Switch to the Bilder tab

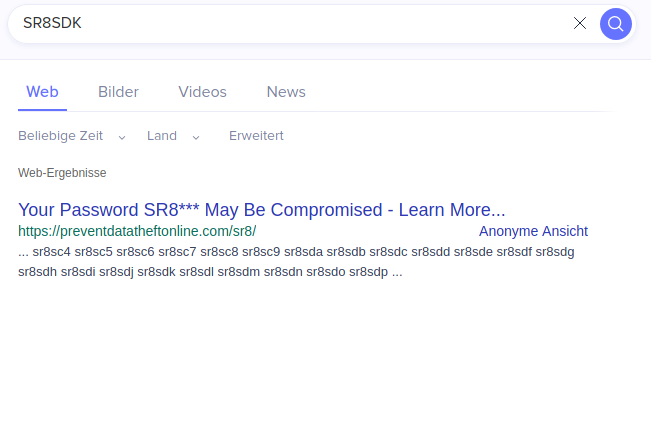118,92
